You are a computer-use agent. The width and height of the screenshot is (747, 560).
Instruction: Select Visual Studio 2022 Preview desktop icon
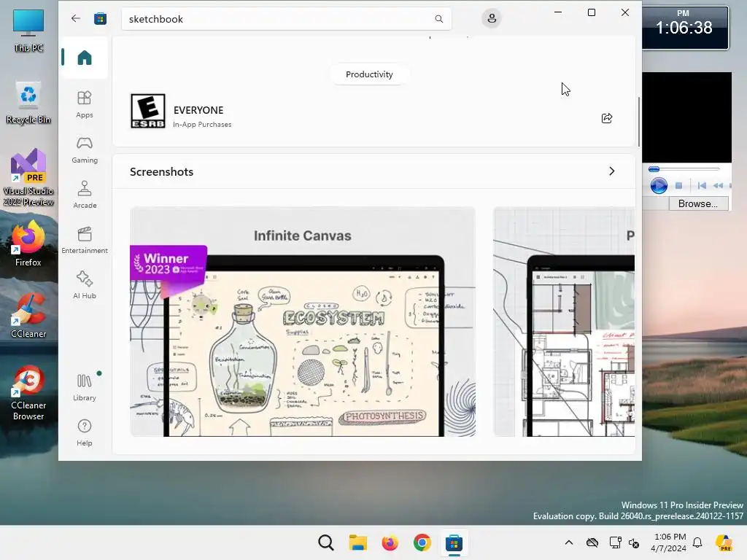[28, 177]
